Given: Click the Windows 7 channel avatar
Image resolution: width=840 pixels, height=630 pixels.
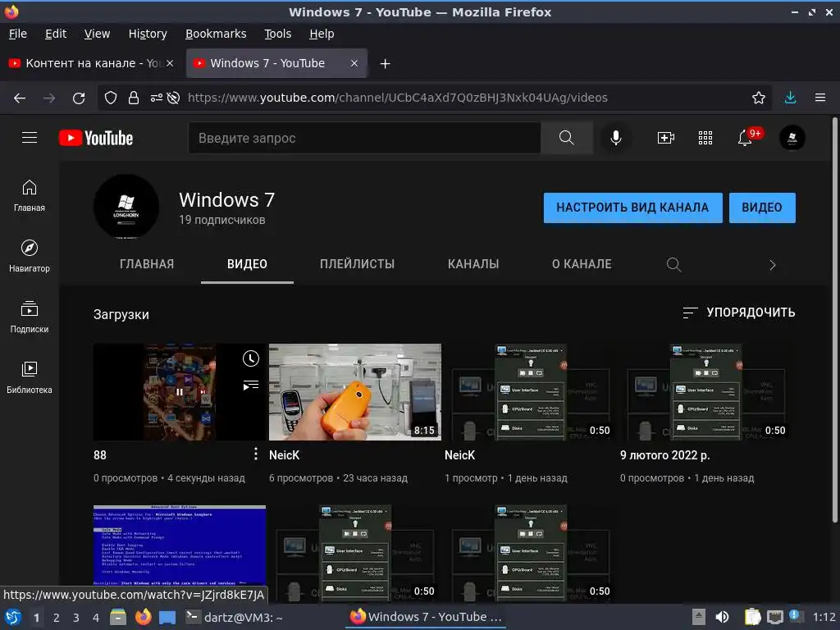Looking at the screenshot, I should coord(126,206).
